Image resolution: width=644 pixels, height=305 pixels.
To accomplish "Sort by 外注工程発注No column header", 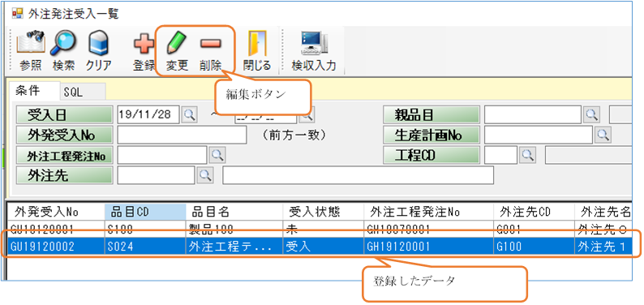I will click(x=429, y=212).
